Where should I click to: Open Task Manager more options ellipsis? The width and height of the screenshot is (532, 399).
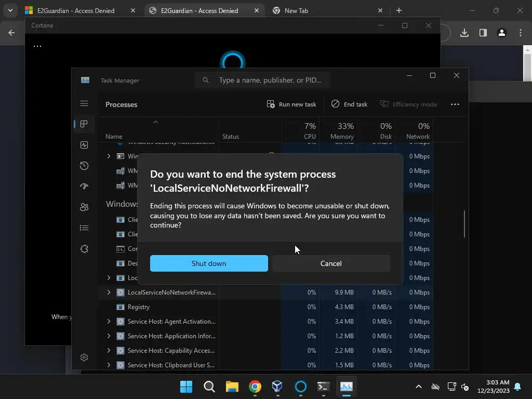coord(455,104)
